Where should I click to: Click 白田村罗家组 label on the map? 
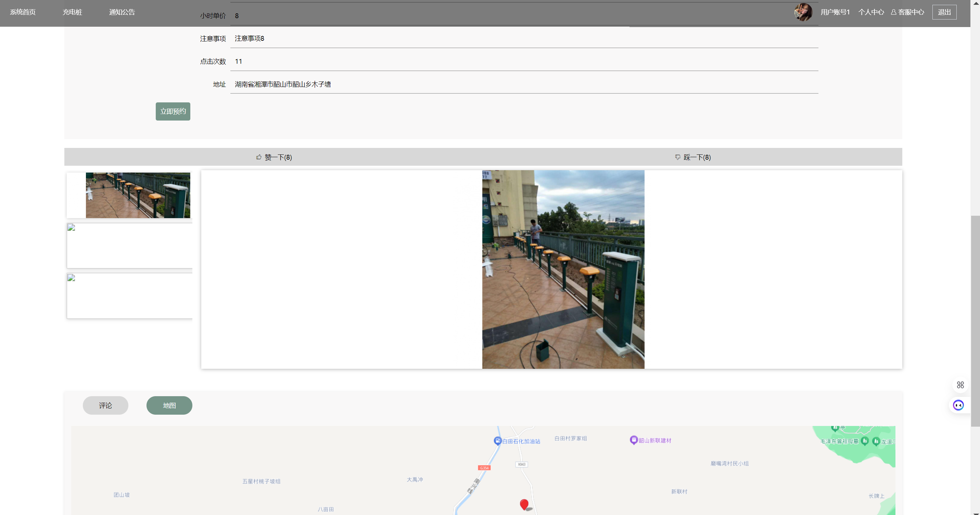click(570, 439)
